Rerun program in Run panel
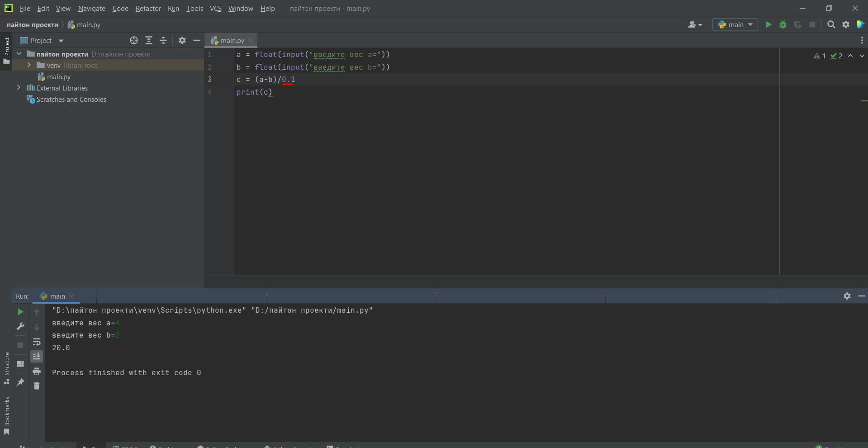Viewport: 868px width, 448px height. (20, 312)
